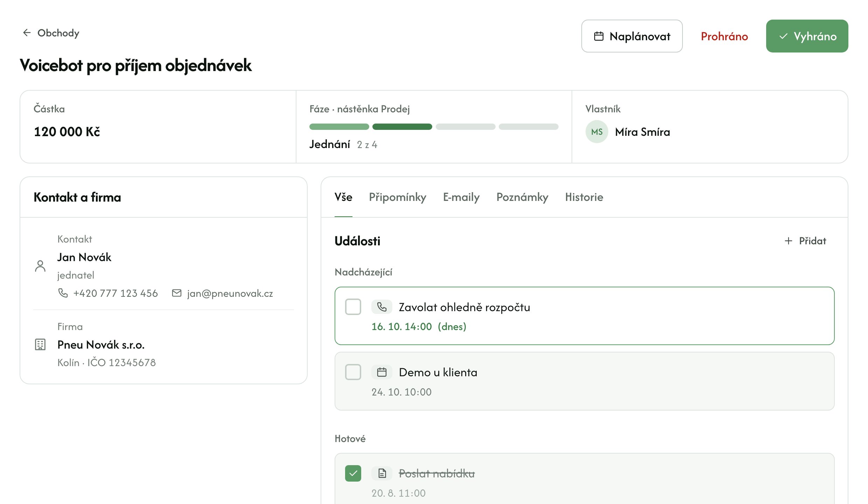Screen dimensions: 868x504
Task: Click the phone icon in Zavolat ohledně rozpočtu event
Action: point(382,307)
